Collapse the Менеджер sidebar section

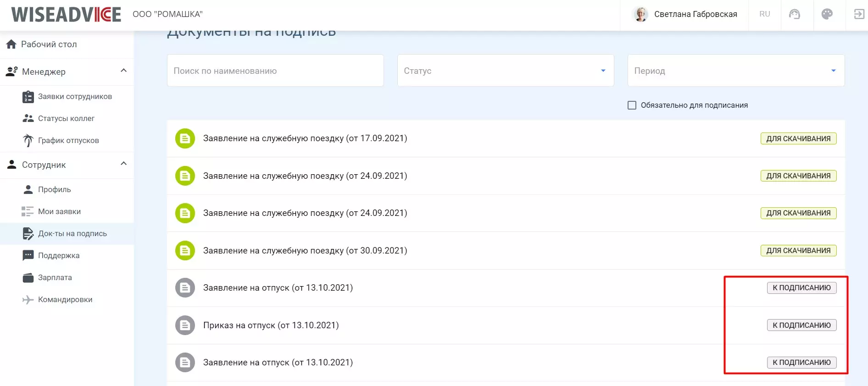coord(123,71)
